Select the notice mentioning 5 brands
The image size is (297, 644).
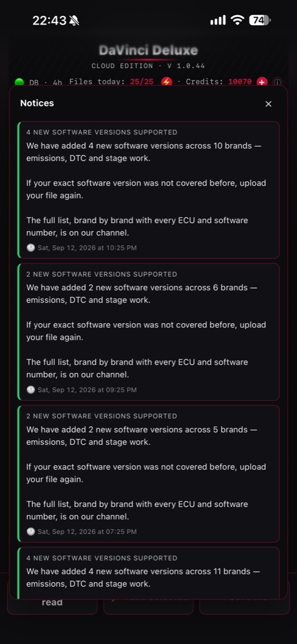[x=149, y=474]
